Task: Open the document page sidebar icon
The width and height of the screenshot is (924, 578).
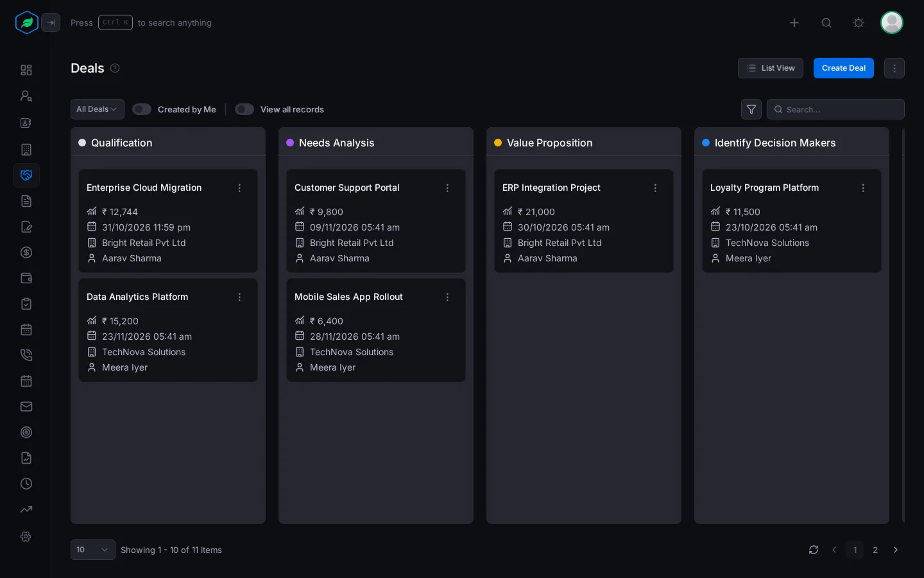Action: click(x=26, y=201)
